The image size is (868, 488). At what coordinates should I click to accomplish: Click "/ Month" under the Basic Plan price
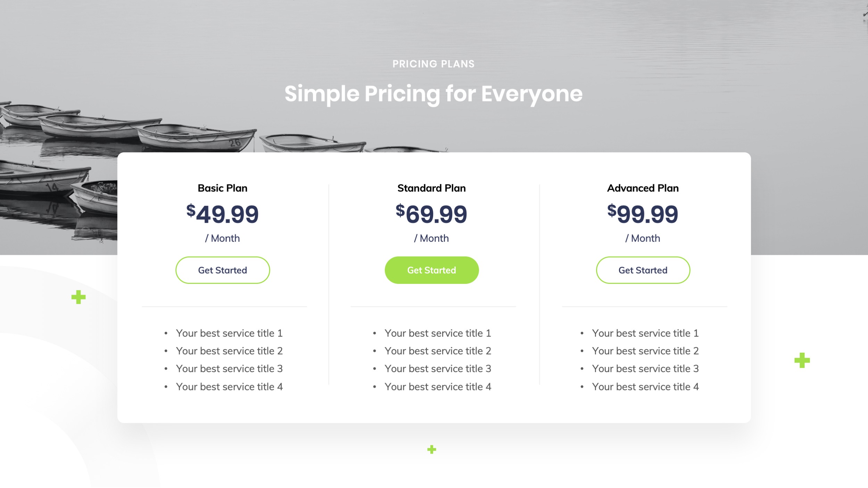pyautogui.click(x=222, y=238)
